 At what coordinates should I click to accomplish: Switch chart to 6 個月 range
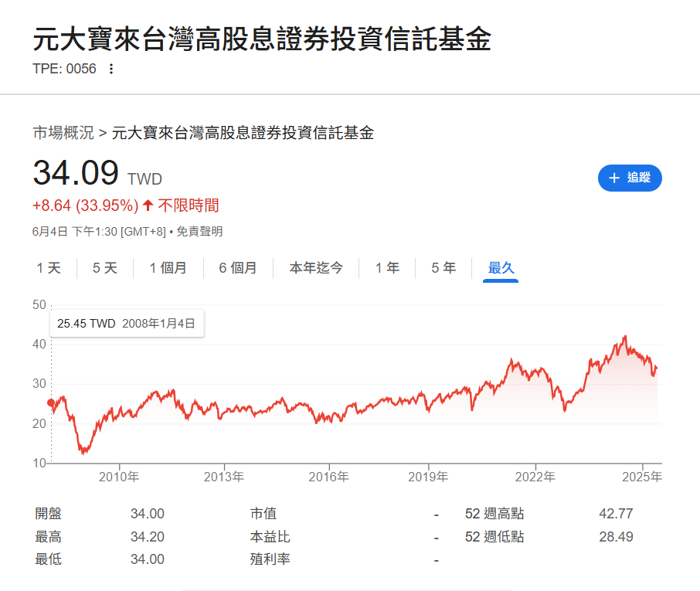238,268
